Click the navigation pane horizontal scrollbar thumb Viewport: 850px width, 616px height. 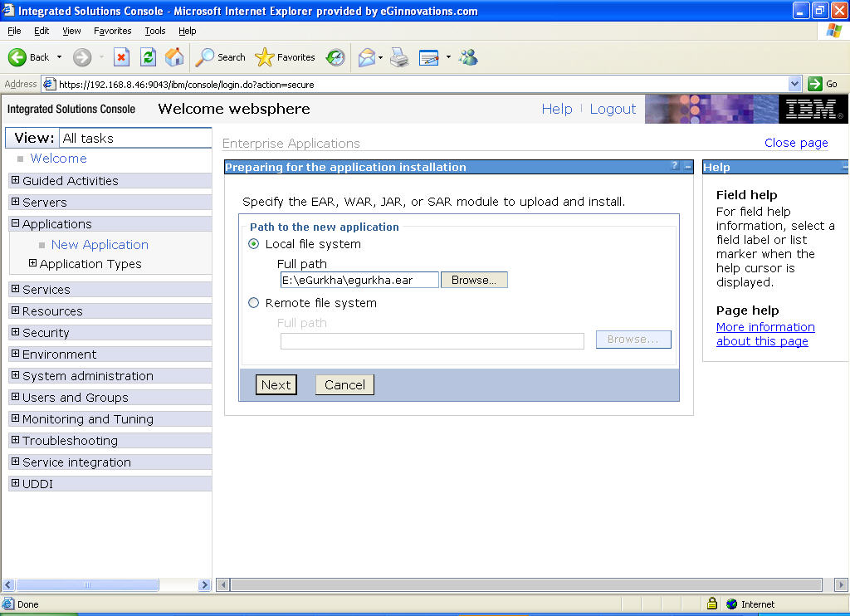(86, 584)
